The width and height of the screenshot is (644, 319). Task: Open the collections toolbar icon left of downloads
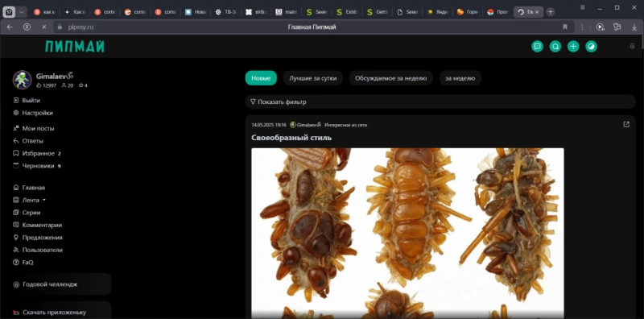617,27
